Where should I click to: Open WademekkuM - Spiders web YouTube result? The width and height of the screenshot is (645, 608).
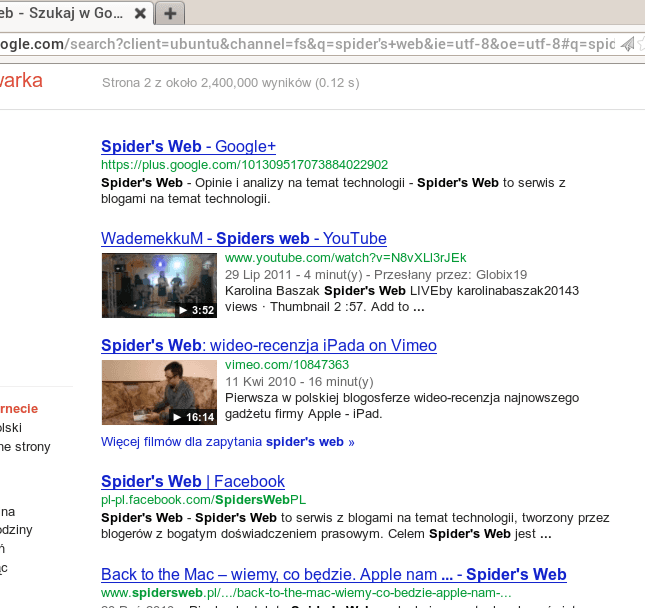tap(244, 239)
